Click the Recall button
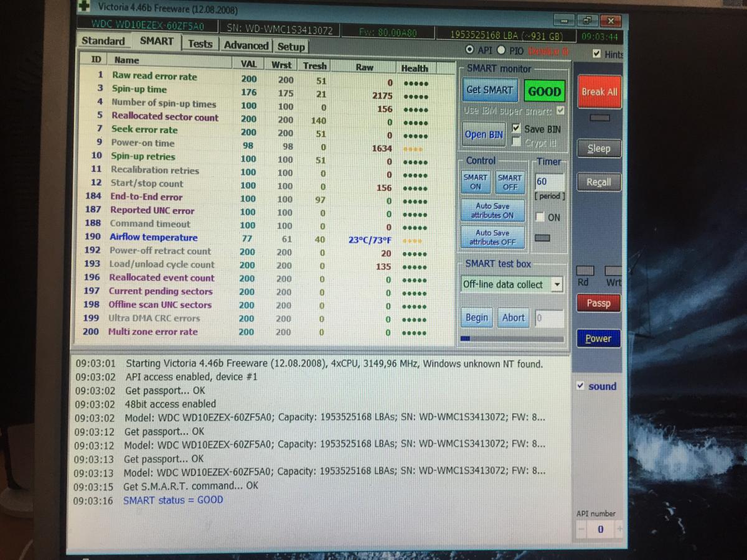The image size is (747, 560). point(599,182)
